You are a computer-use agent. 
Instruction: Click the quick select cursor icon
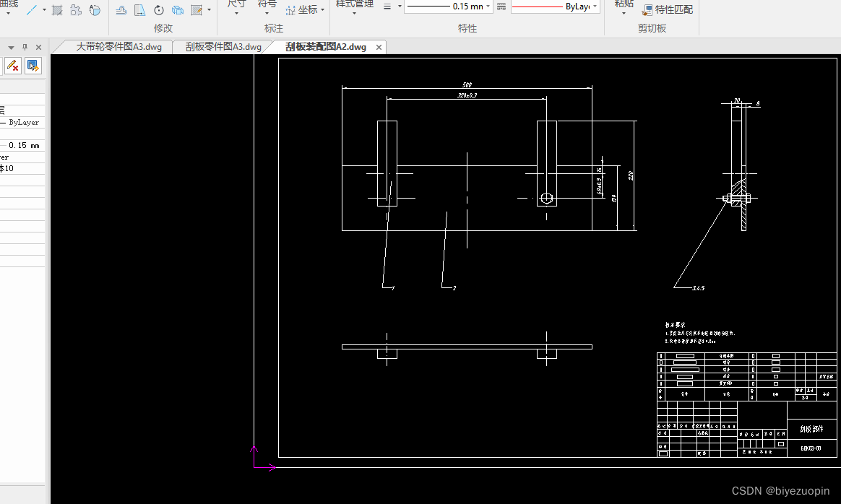(33, 66)
